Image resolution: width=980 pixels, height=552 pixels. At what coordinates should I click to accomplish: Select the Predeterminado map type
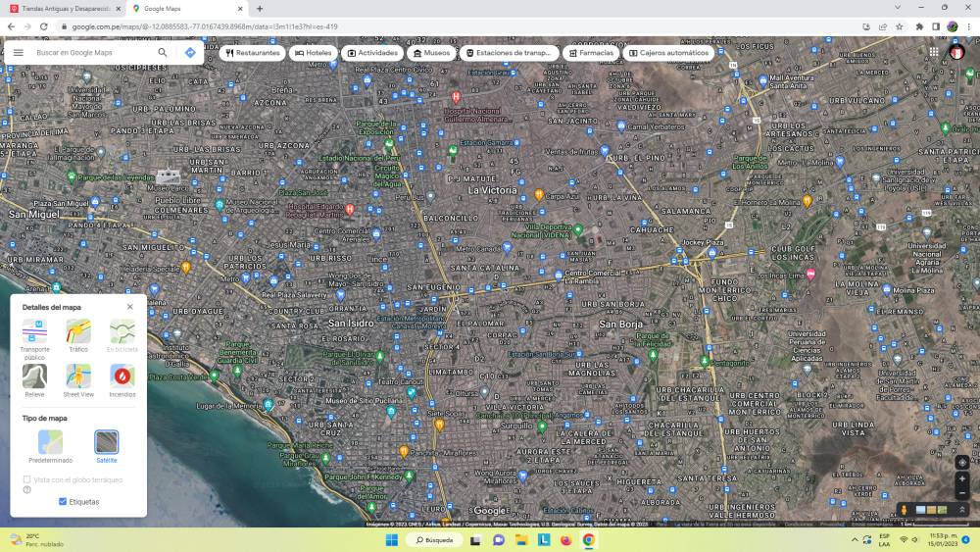click(x=50, y=442)
